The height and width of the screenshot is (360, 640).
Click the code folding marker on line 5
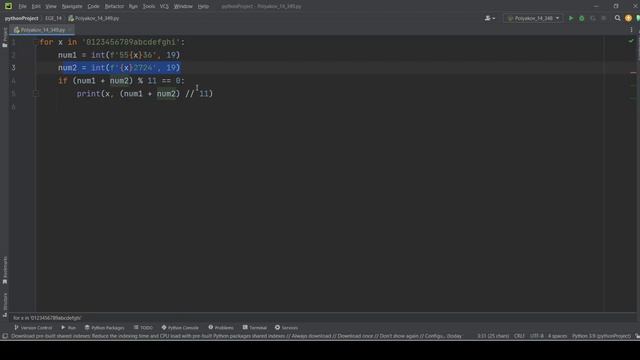pyautogui.click(x=36, y=94)
